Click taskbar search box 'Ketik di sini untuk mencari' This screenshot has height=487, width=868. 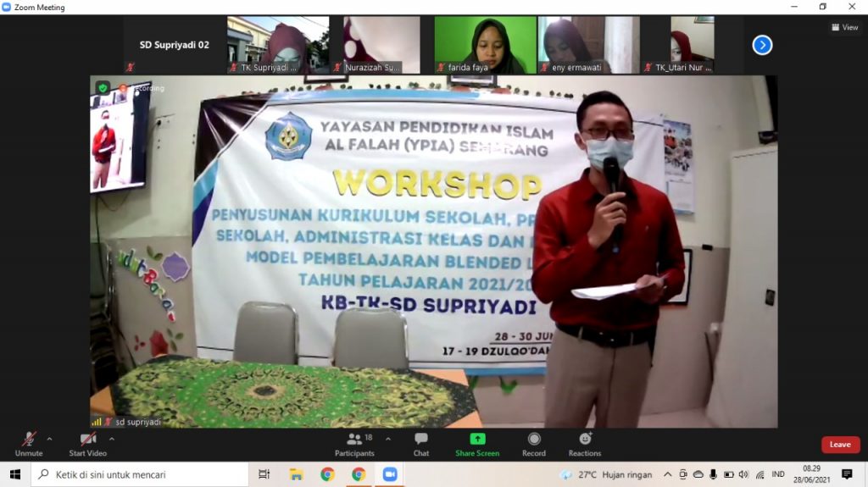[140, 474]
